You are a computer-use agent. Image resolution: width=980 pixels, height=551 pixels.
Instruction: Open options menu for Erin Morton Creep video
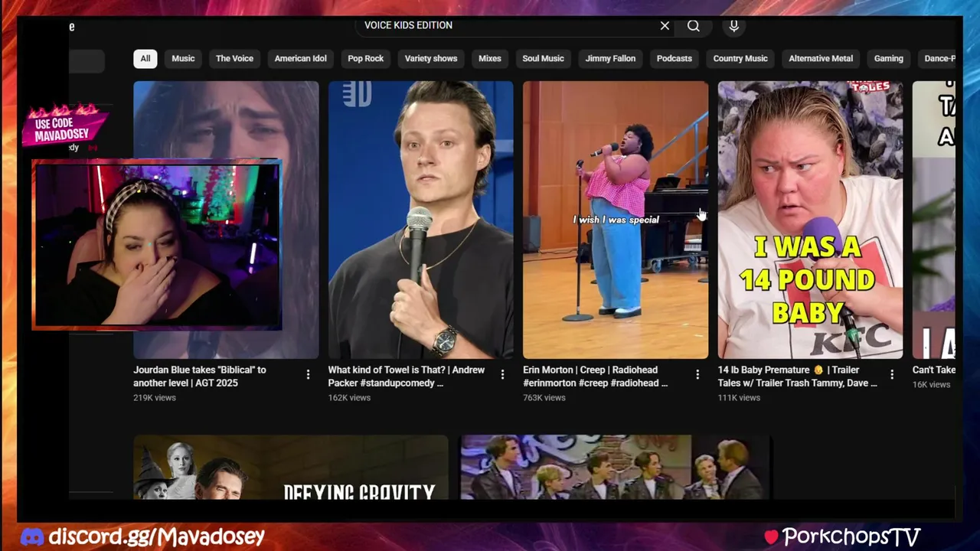[x=697, y=374]
